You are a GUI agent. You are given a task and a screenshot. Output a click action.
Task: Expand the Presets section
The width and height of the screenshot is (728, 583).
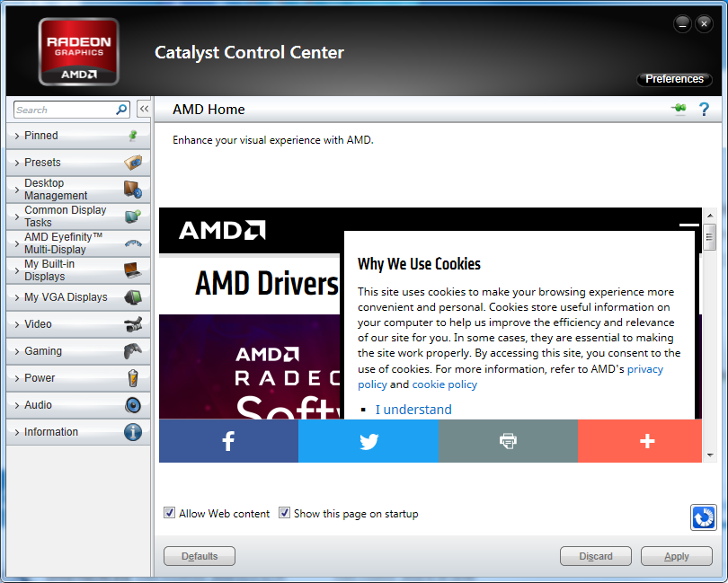[x=78, y=163]
